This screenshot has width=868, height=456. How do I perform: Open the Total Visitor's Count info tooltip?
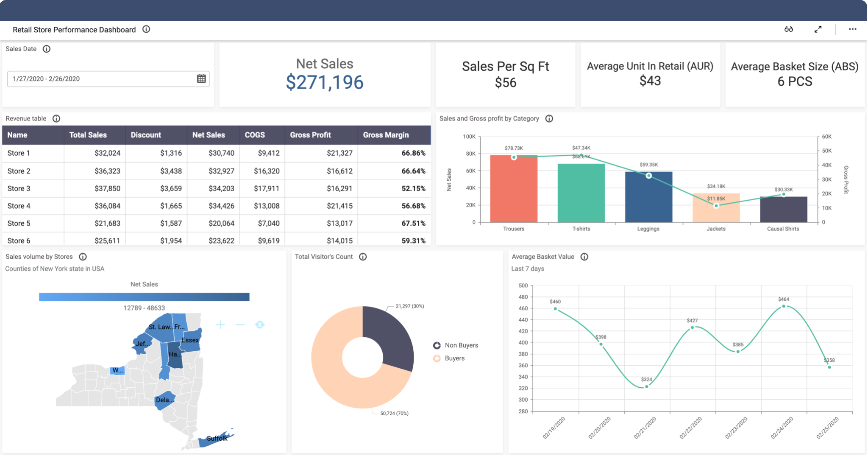[x=362, y=256]
